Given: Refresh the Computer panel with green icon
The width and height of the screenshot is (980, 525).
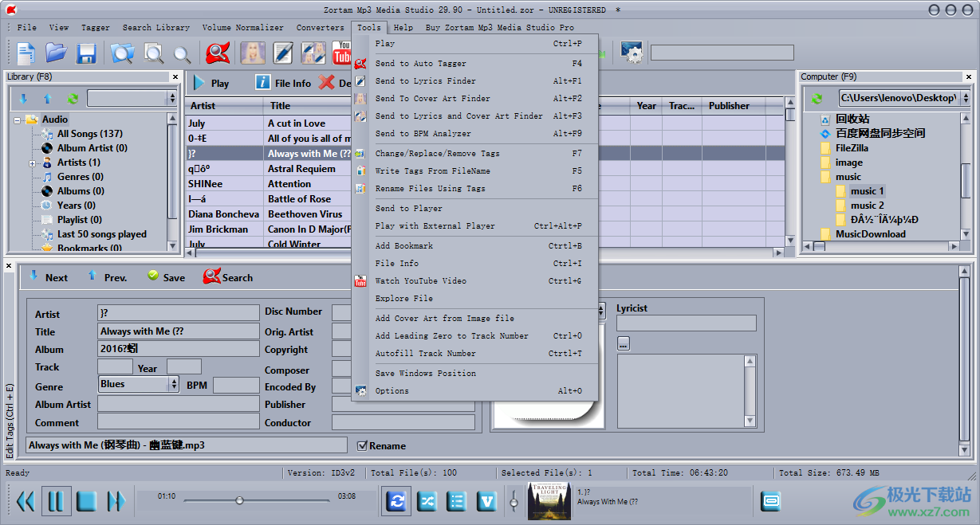Looking at the screenshot, I should coord(817,99).
